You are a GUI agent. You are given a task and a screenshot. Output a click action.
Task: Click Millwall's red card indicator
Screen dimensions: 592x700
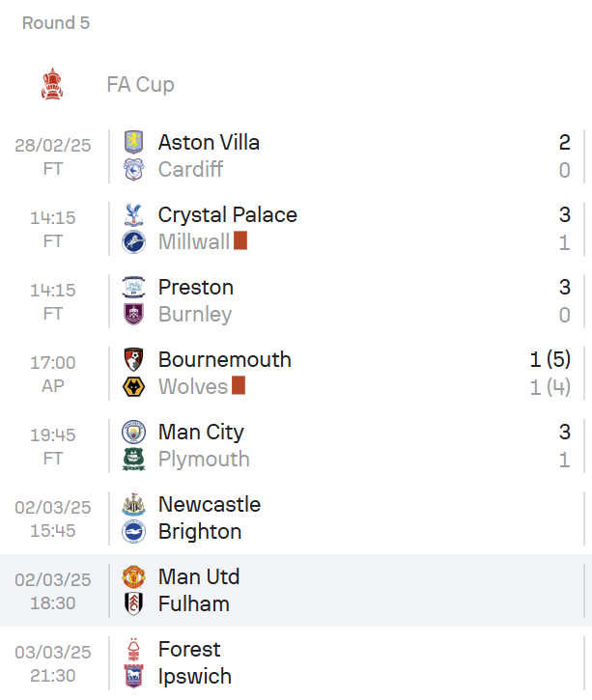(240, 240)
